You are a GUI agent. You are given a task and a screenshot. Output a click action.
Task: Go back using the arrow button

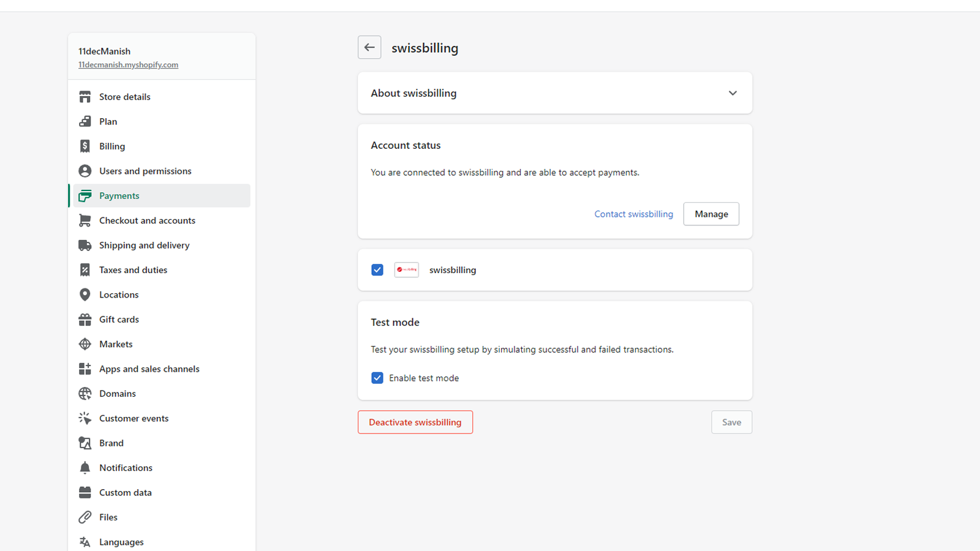(369, 47)
